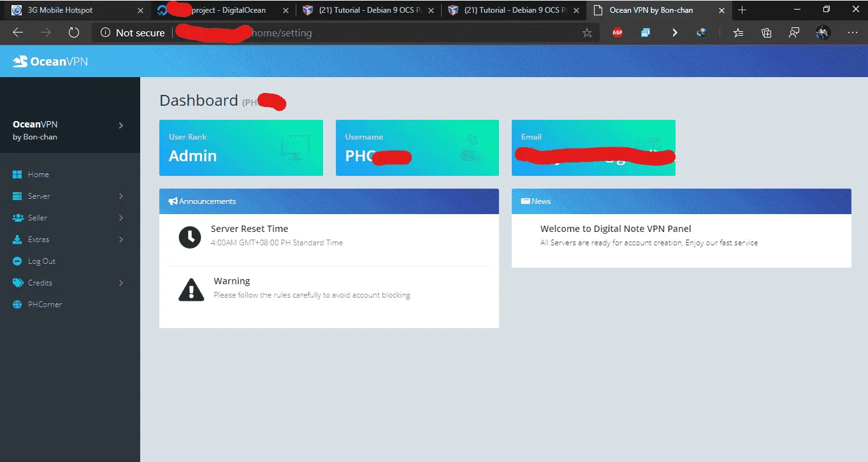The width and height of the screenshot is (868, 462).
Task: Click the Seller people icon
Action: pyautogui.click(x=17, y=218)
